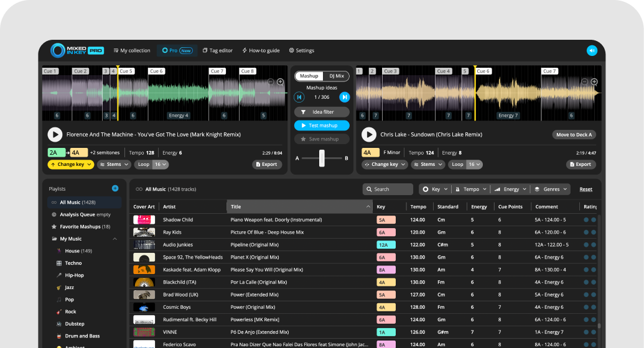Export Deck B track
This screenshot has width=644, height=348.
581,165
